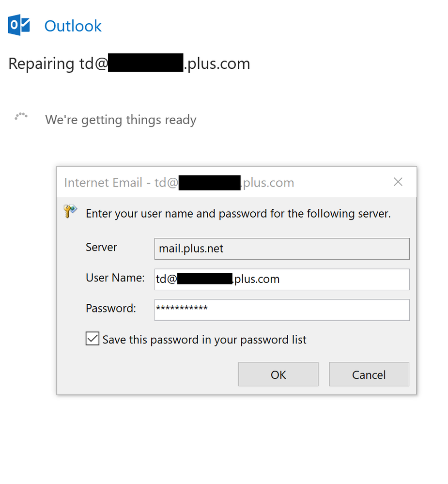
Task: Click the Outlook logo icon
Action: 19,25
